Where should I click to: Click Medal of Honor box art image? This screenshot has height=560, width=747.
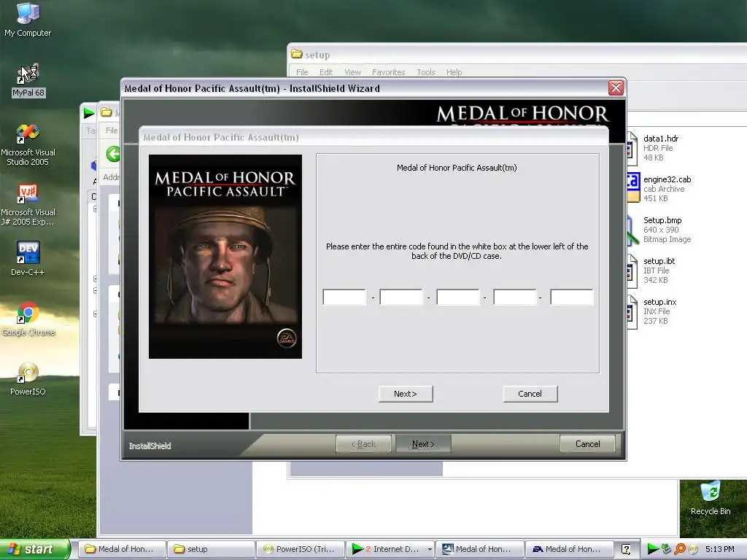click(x=225, y=256)
